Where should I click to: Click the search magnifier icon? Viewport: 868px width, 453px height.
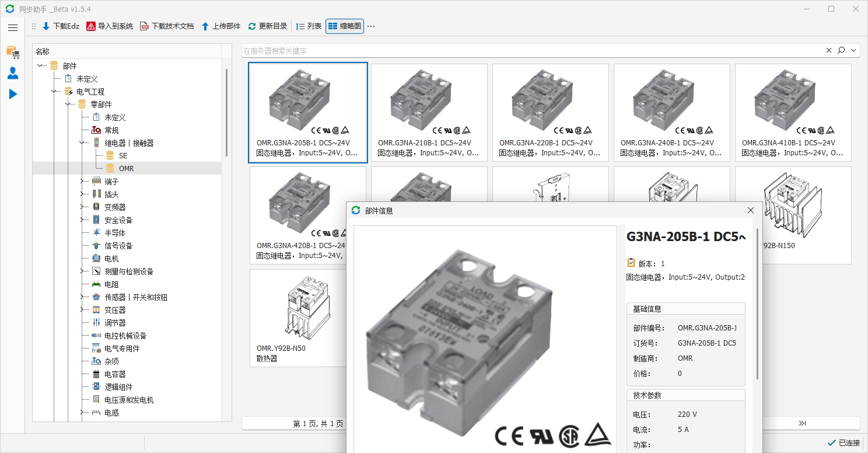click(x=841, y=51)
